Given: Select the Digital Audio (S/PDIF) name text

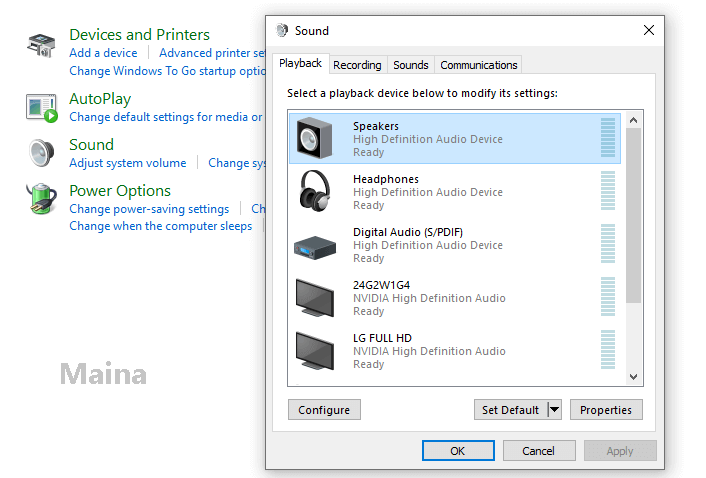Looking at the screenshot, I should pos(408,232).
